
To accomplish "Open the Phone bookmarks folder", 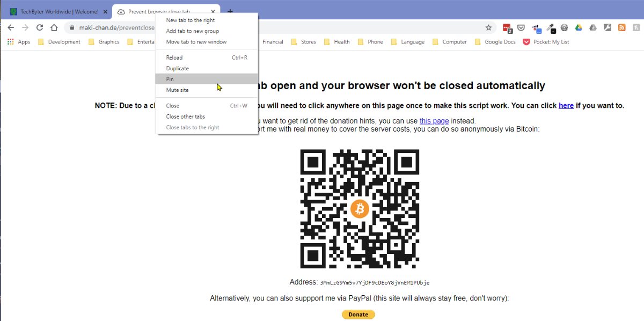I will pos(370,42).
